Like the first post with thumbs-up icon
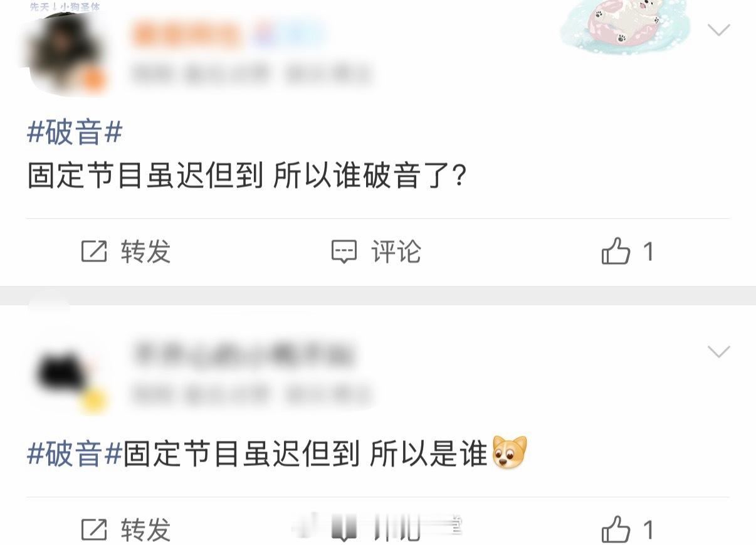 click(x=616, y=251)
